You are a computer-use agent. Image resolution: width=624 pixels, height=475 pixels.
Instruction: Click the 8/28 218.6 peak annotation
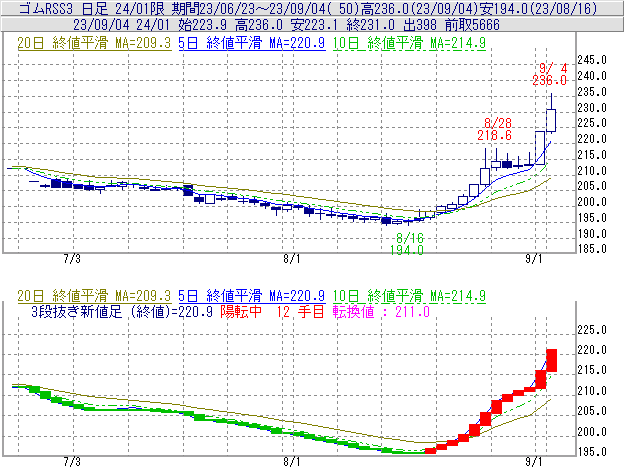point(495,129)
